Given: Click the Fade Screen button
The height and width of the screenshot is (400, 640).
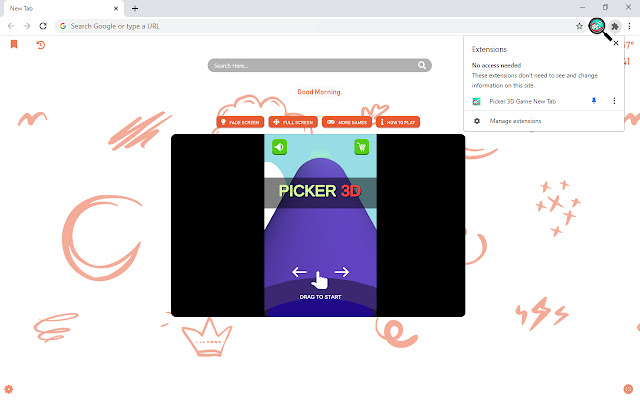Looking at the screenshot, I should point(240,122).
